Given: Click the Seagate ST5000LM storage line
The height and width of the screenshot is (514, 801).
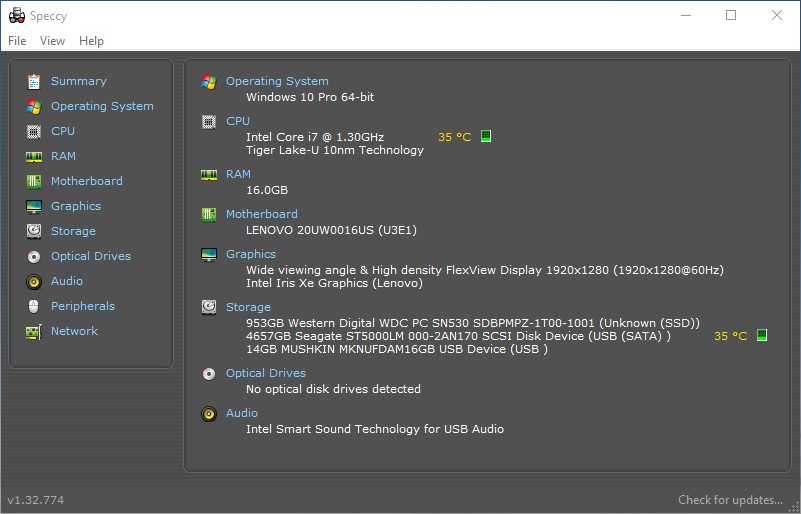Looking at the screenshot, I should pos(458,336).
